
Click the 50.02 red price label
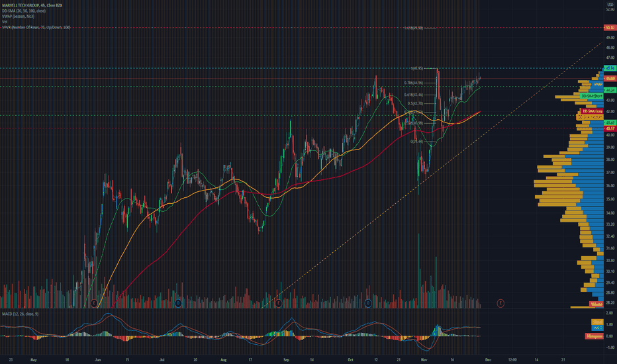[x=610, y=28]
